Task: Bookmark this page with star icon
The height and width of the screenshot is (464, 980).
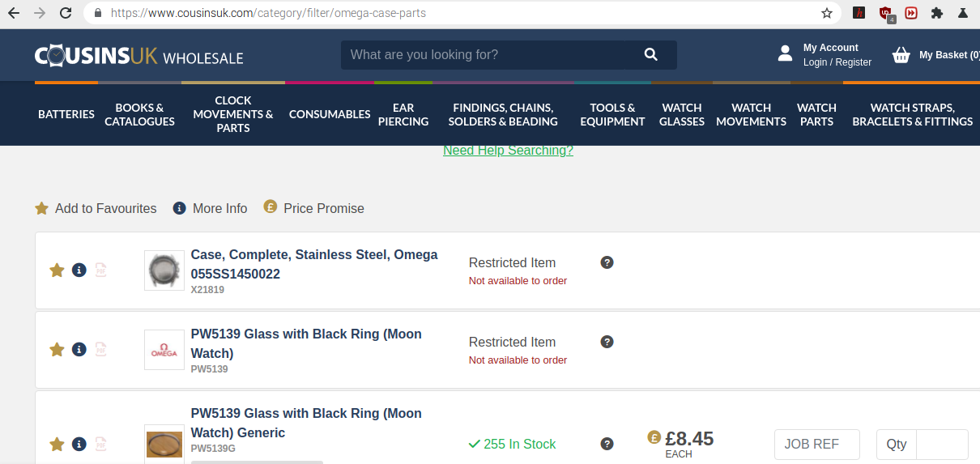Action: point(826,13)
